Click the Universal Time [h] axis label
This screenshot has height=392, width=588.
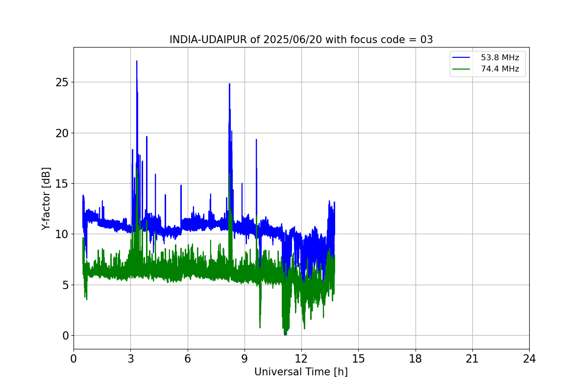[x=301, y=372]
